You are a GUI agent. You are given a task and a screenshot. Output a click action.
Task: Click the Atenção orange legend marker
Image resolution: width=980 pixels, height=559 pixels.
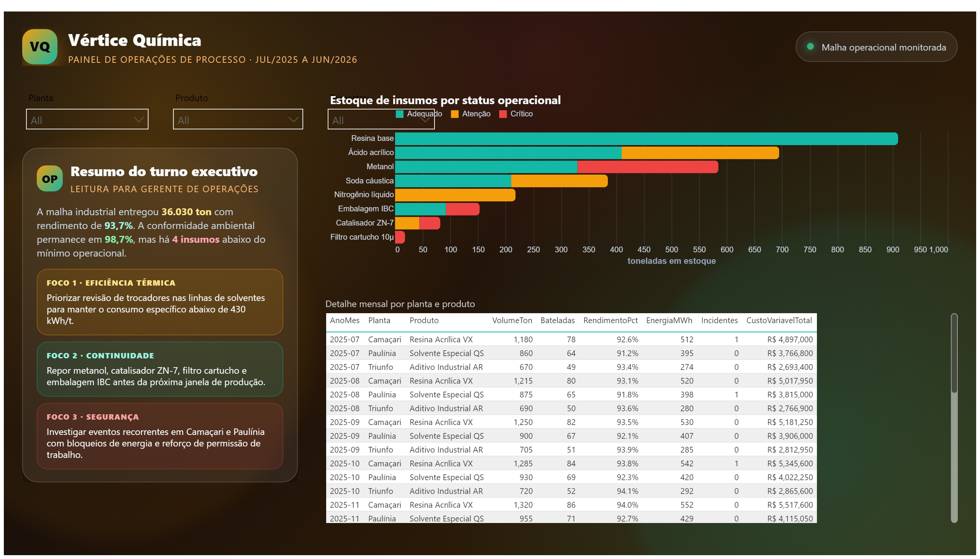[454, 114]
